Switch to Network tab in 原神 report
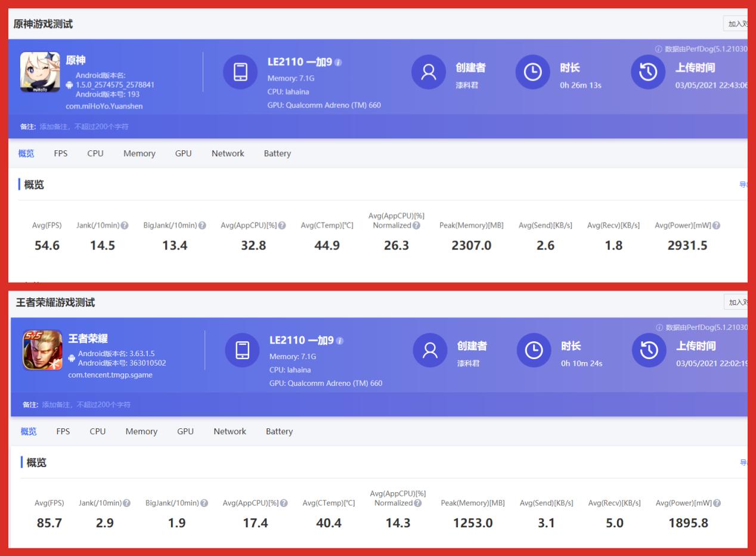Image resolution: width=756 pixels, height=556 pixels. 228,153
